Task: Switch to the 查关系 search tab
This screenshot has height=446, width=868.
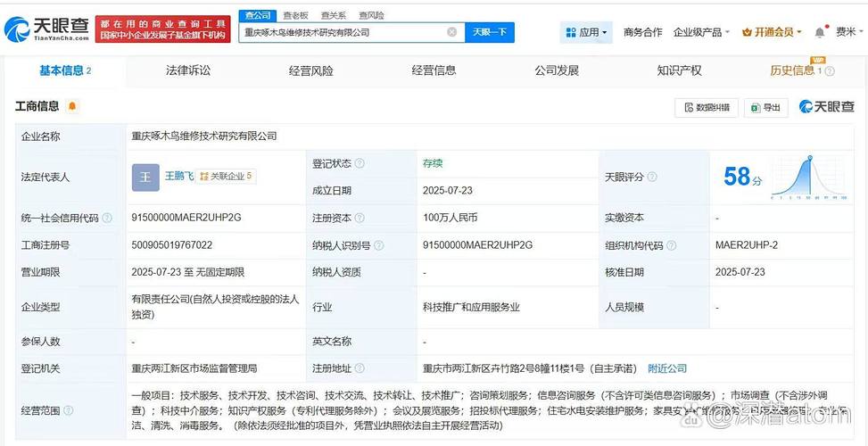Action: (x=334, y=15)
